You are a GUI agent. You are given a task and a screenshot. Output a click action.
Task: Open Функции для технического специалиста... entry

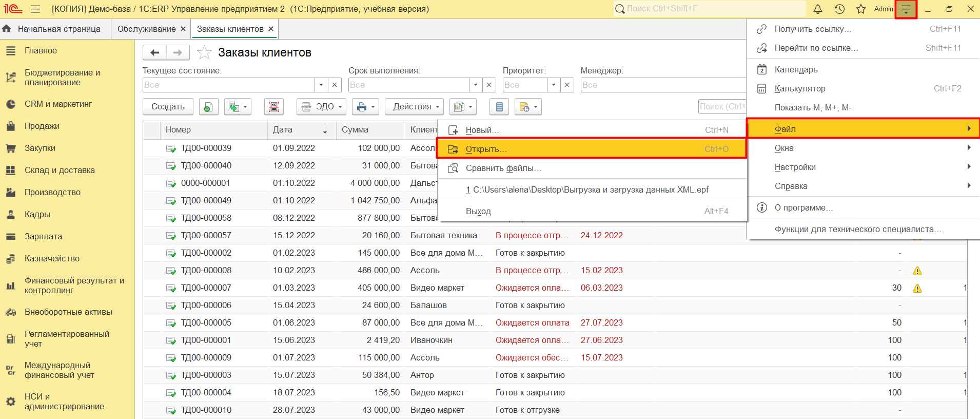(863, 229)
